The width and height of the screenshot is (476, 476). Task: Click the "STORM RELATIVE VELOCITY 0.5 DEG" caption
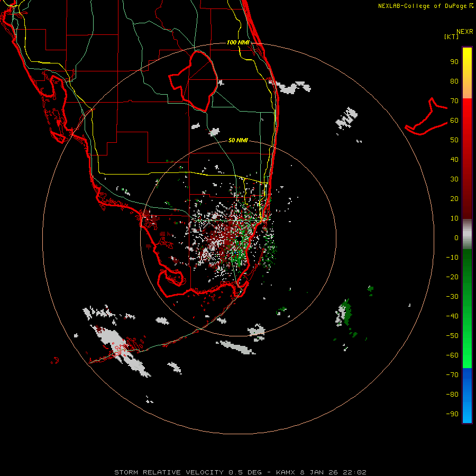188,472
